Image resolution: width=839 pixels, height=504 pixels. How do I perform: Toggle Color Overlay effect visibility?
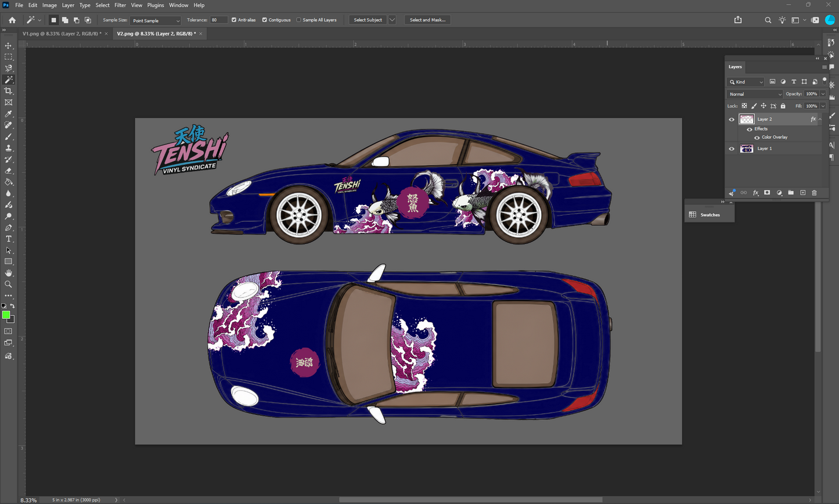click(x=757, y=138)
